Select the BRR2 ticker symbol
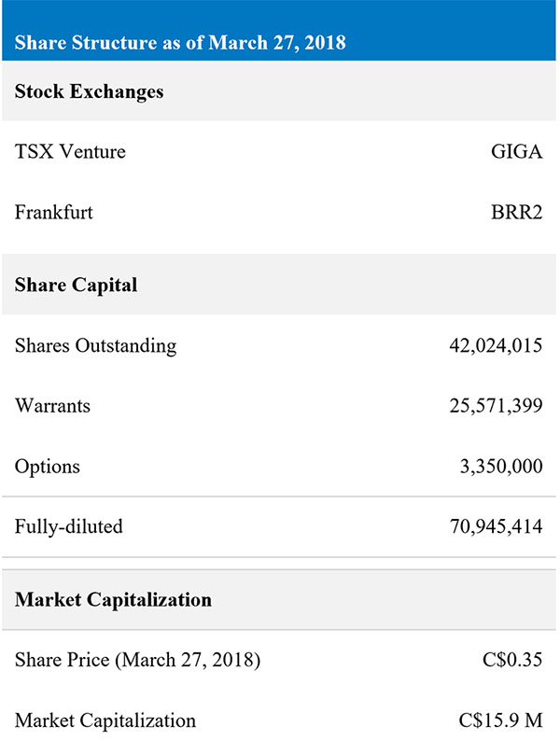The height and width of the screenshot is (741, 560). (x=516, y=212)
